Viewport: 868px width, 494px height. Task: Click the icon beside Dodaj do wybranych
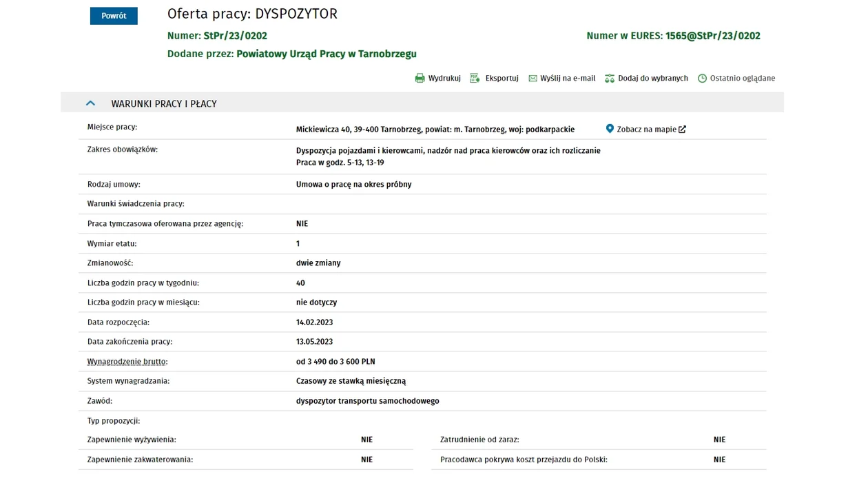click(610, 79)
